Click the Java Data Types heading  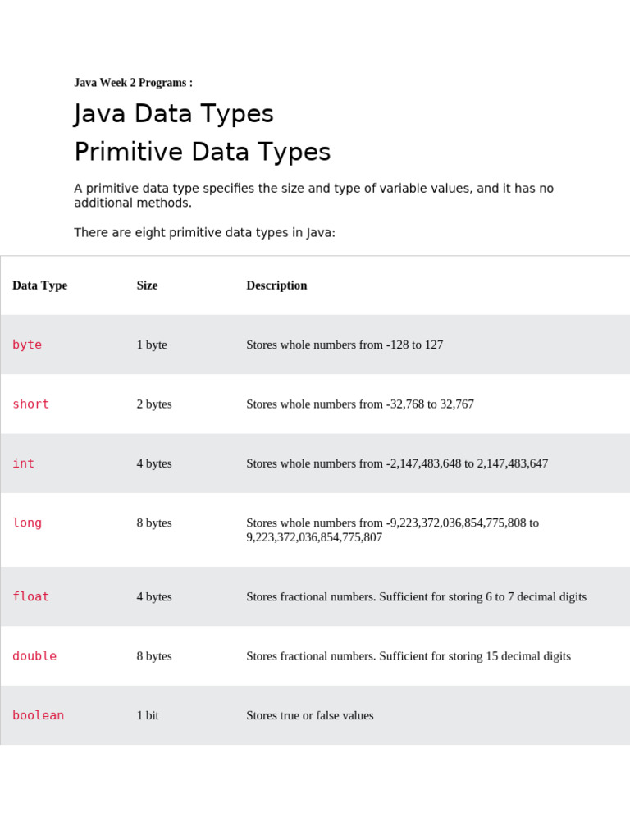[174, 113]
